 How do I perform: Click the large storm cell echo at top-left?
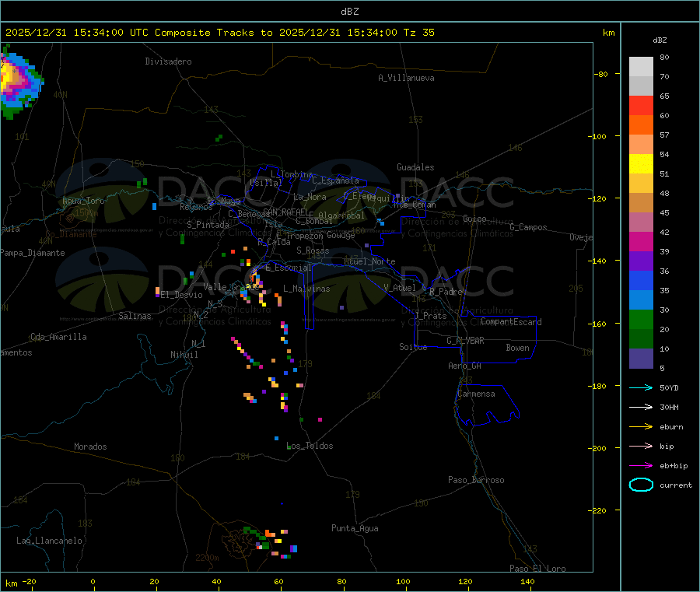click(x=20, y=82)
